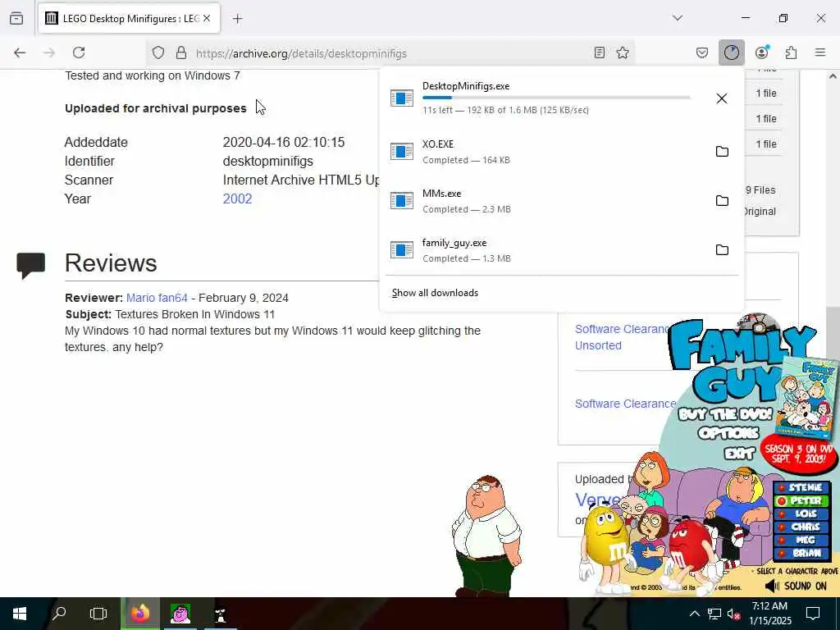
Task: Open Options in Family Guy app
Action: (x=728, y=433)
